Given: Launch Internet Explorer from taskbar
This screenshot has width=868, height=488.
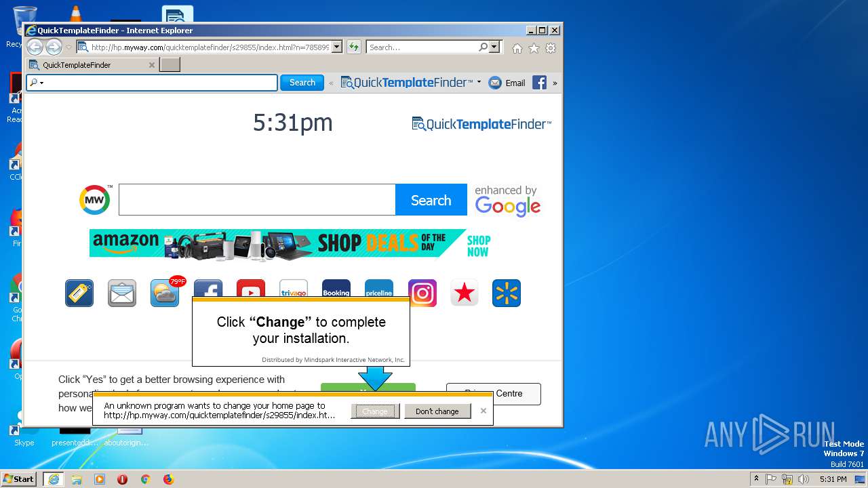Looking at the screenshot, I should point(54,479).
